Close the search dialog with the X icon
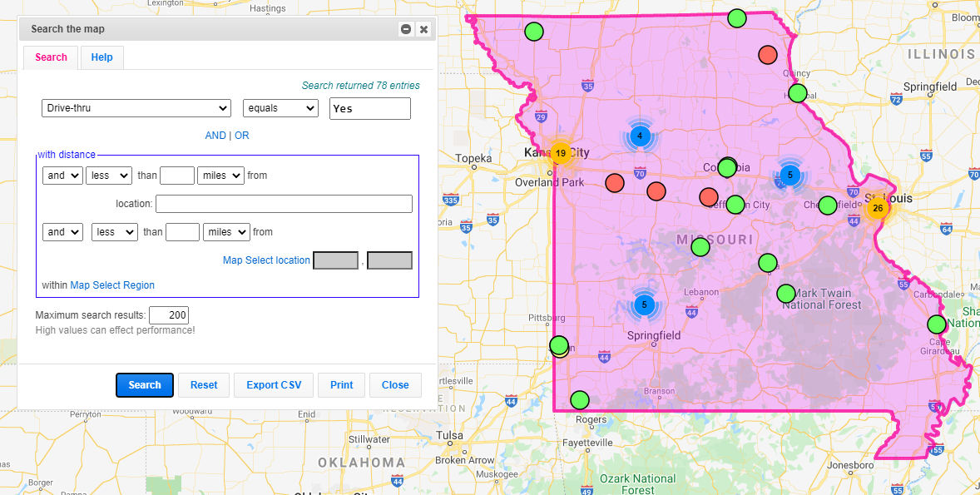Image resolution: width=980 pixels, height=495 pixels. point(423,29)
